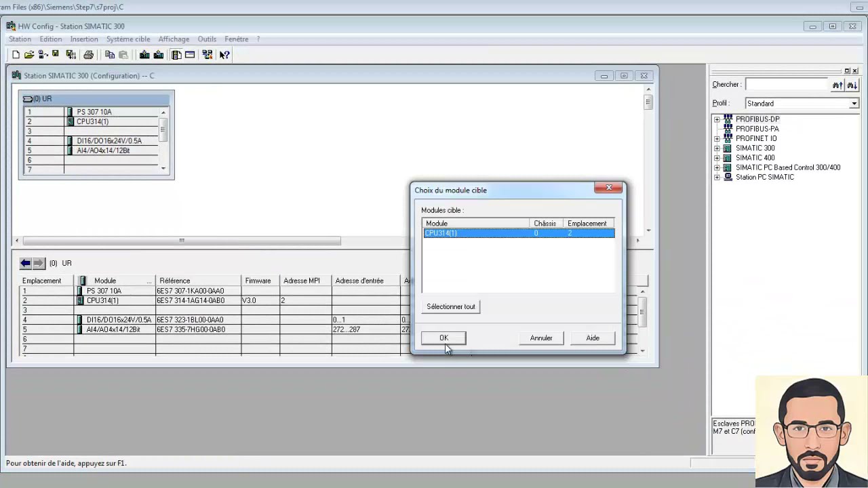Select PS 307 10A in rack view

pyautogui.click(x=94, y=112)
